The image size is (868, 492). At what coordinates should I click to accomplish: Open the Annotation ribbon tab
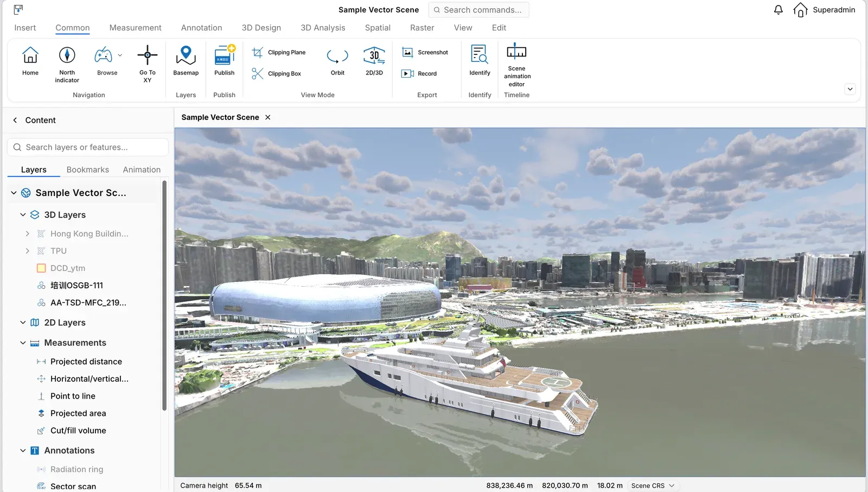pos(201,28)
